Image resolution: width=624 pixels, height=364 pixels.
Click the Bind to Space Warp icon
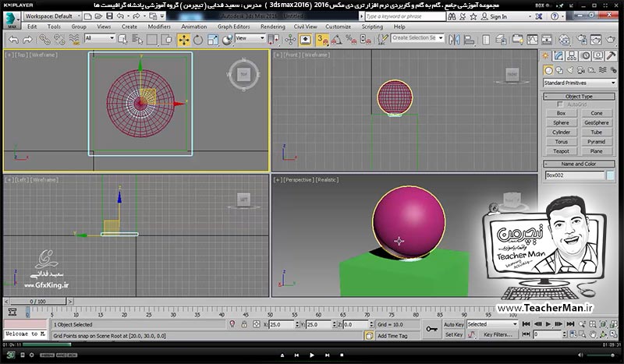(74, 40)
